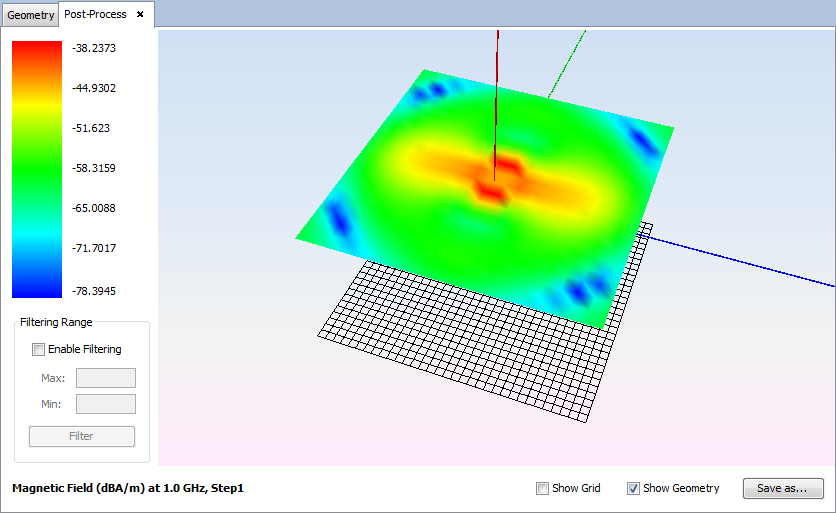Click the red hotspot at the field plot center
The width and height of the screenshot is (836, 513).
point(491,189)
